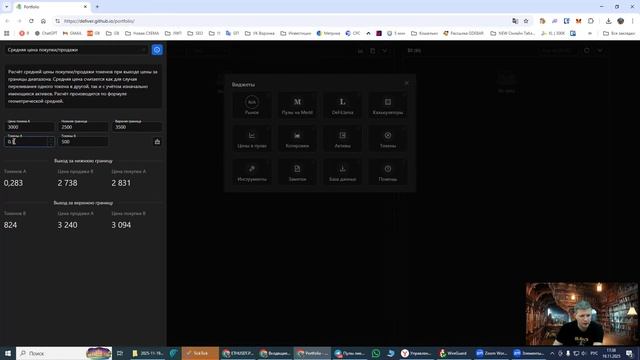640x360 pixels.
Task: Go back with the browser back arrow
Action: (7, 21)
